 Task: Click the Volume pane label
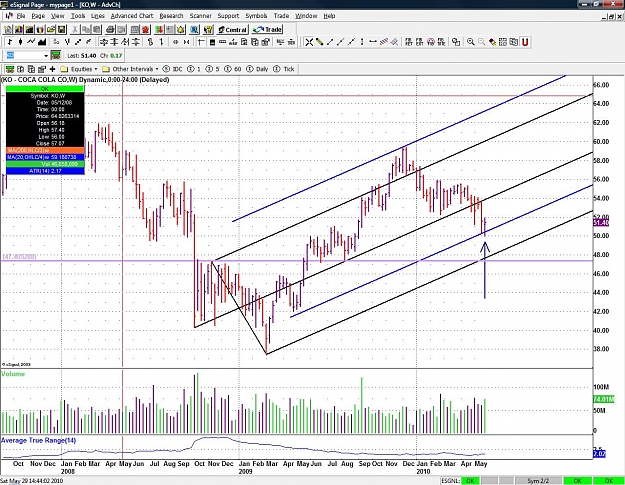tap(13, 374)
